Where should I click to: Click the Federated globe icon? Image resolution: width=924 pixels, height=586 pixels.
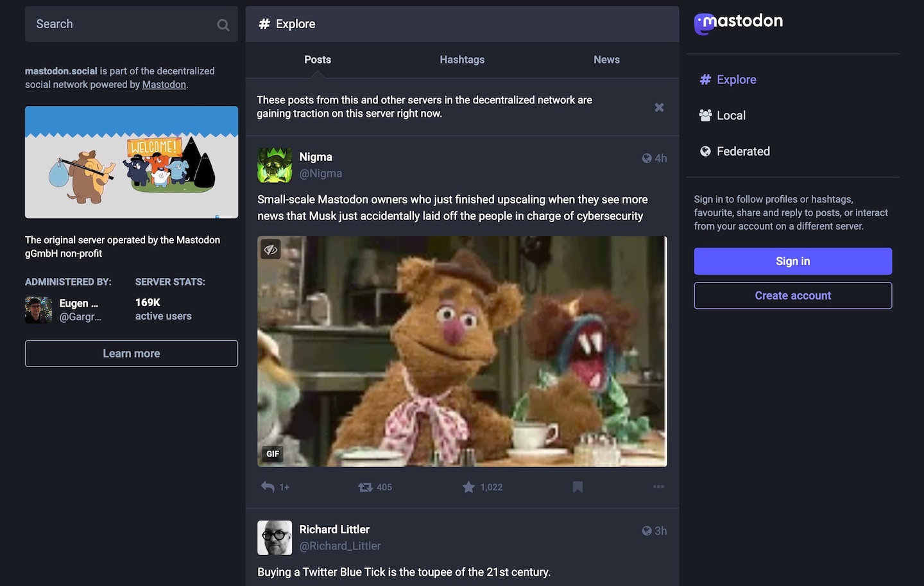point(705,151)
